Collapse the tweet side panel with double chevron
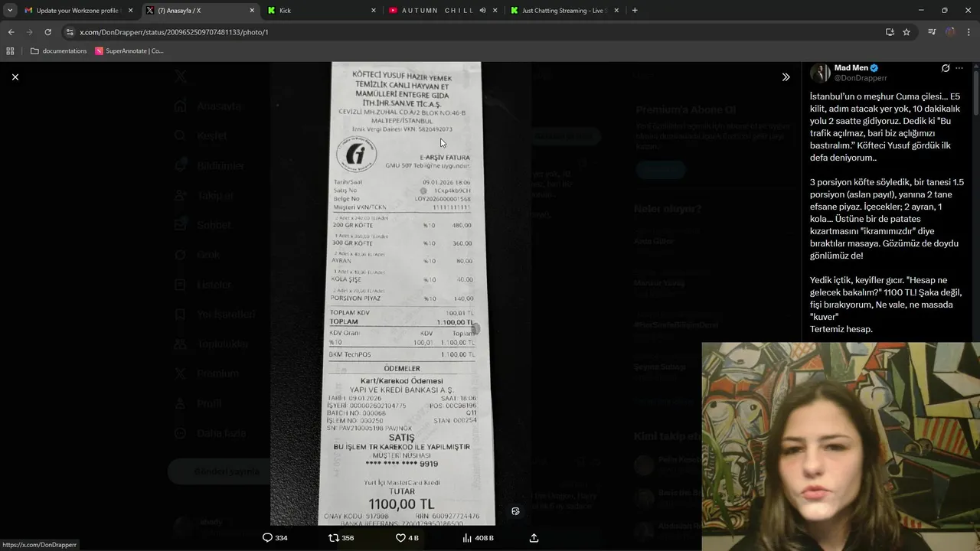 pos(786,77)
